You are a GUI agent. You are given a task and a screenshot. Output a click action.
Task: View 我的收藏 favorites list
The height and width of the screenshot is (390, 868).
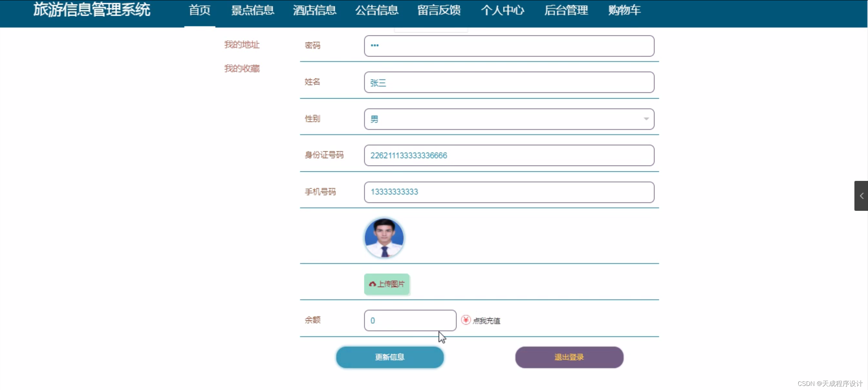[x=241, y=68]
